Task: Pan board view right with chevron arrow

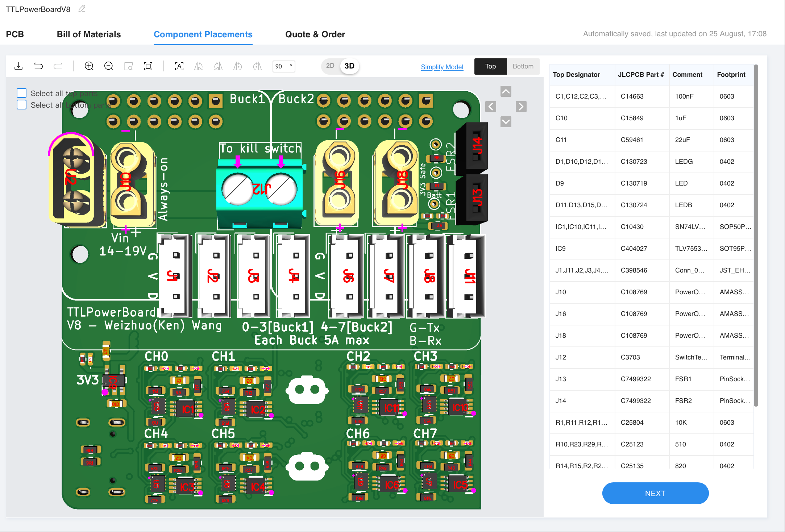Action: click(521, 107)
